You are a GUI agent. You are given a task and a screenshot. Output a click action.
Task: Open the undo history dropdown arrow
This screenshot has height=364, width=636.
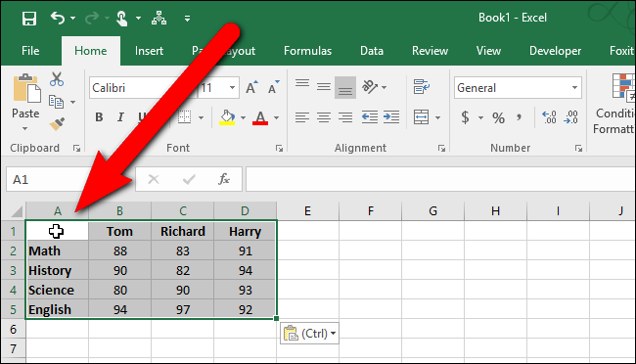click(73, 19)
